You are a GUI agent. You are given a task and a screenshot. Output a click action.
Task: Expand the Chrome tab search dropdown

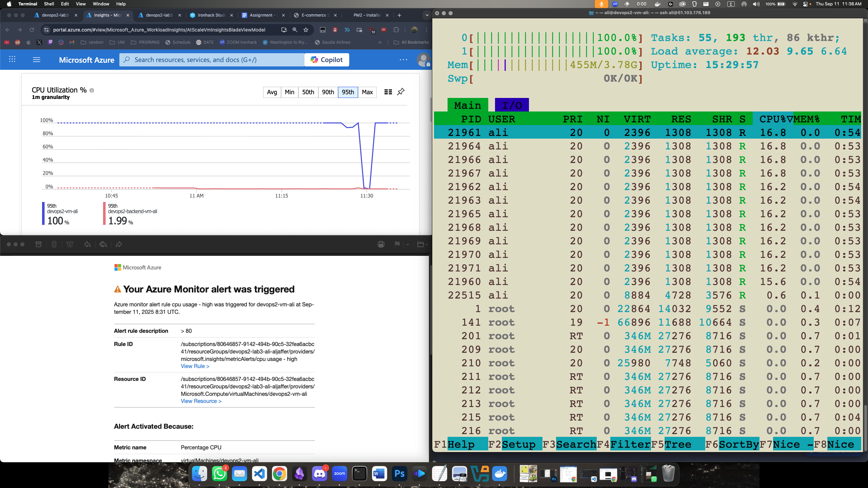pyautogui.click(x=427, y=15)
